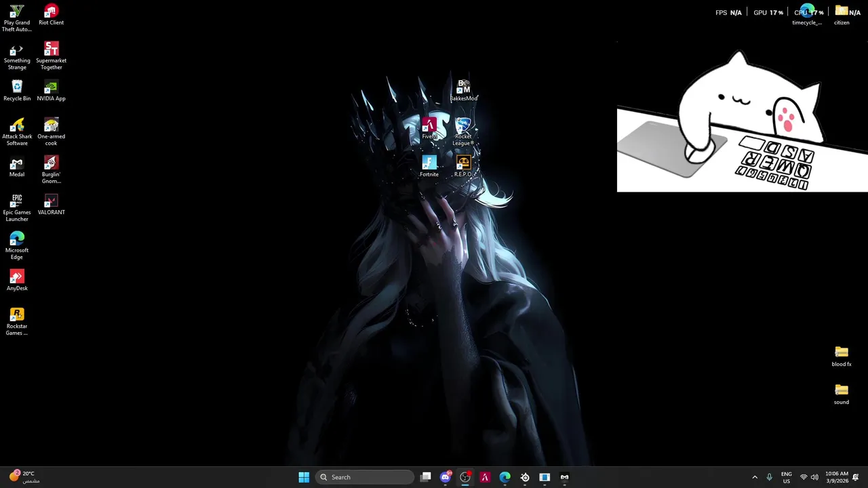Select Medal desktop shortcut
Image resolution: width=868 pixels, height=488 pixels.
pyautogui.click(x=17, y=167)
